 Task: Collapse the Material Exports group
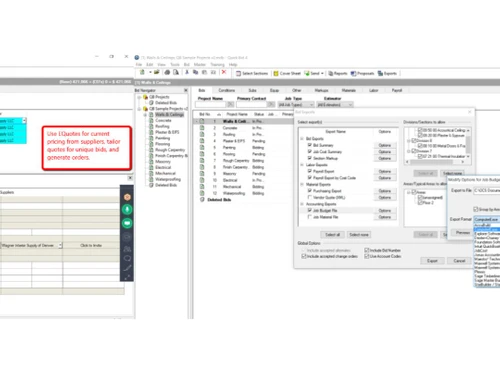coord(302,184)
